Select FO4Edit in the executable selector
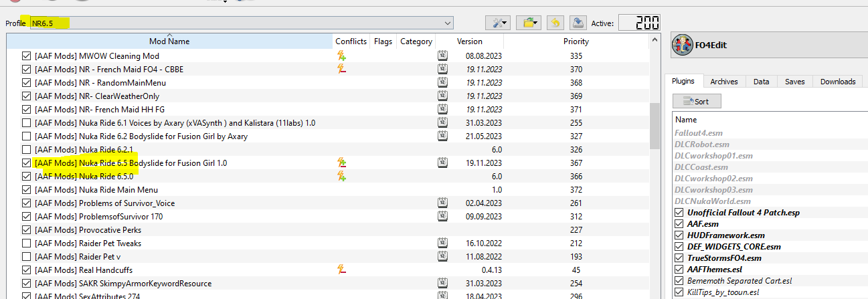 pyautogui.click(x=770, y=45)
